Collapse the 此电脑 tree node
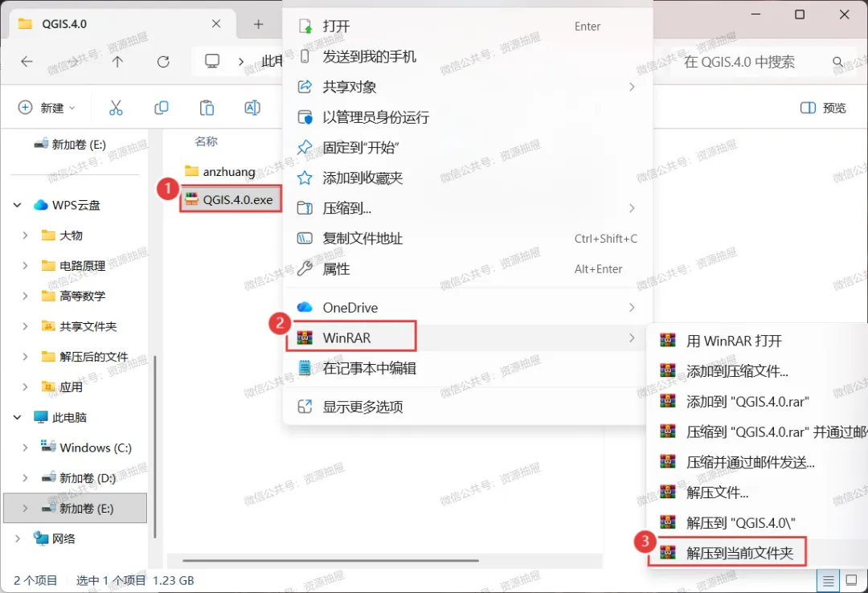Image resolution: width=868 pixels, height=593 pixels. click(x=17, y=417)
